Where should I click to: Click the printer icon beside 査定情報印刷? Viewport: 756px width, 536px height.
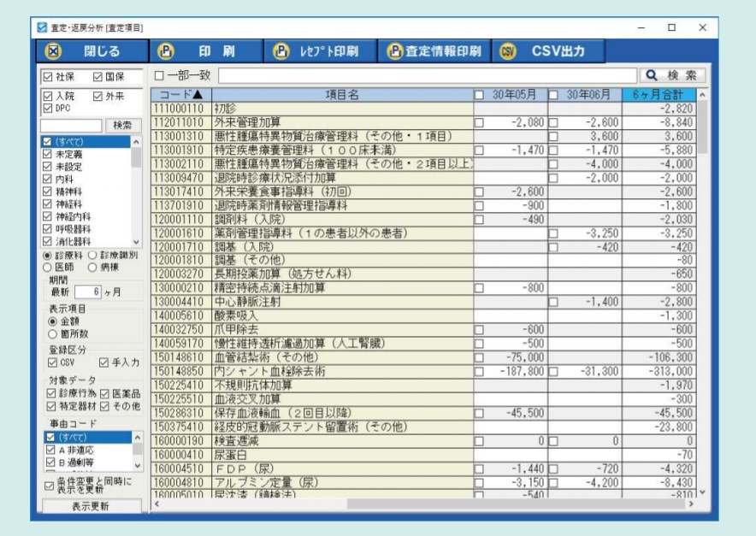point(394,51)
